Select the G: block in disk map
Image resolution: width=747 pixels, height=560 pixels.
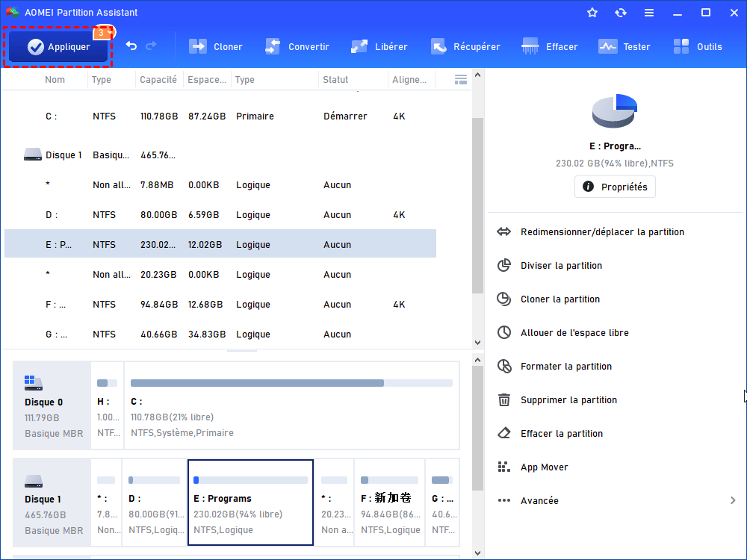click(x=442, y=503)
